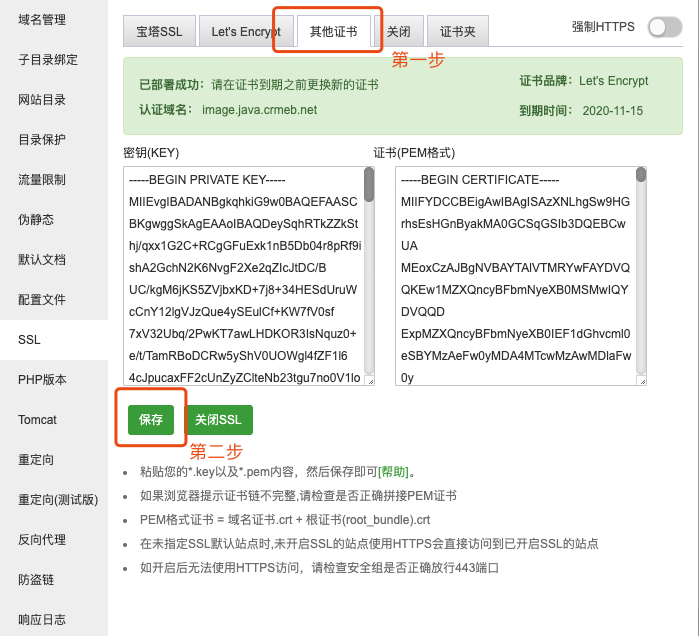Click the 443端口 help tip line

[x=319, y=568]
